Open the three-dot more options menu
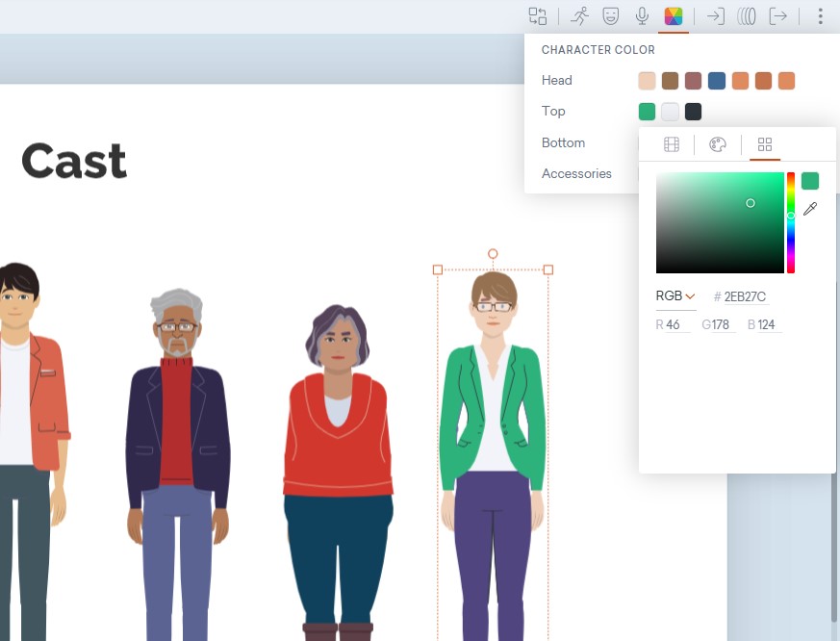 [820, 16]
